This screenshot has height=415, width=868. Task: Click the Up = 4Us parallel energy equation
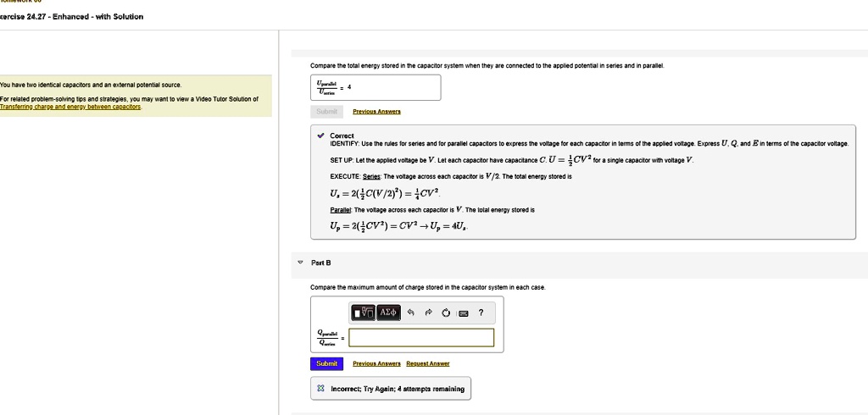point(400,227)
